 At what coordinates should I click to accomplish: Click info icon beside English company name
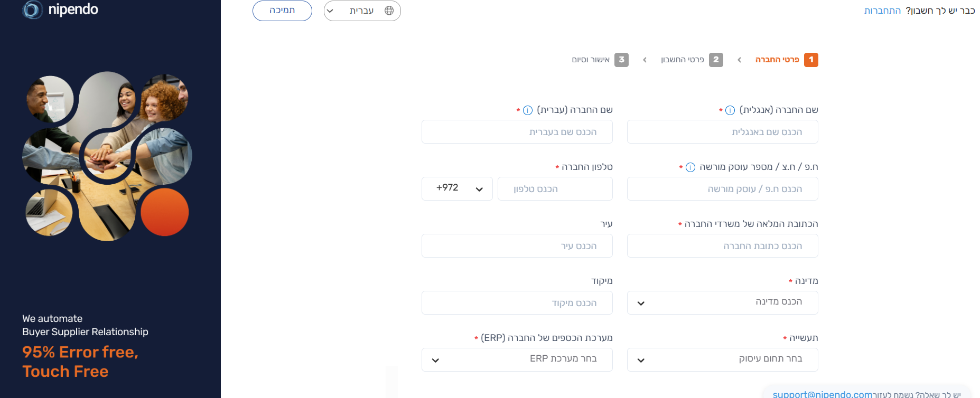(x=730, y=110)
